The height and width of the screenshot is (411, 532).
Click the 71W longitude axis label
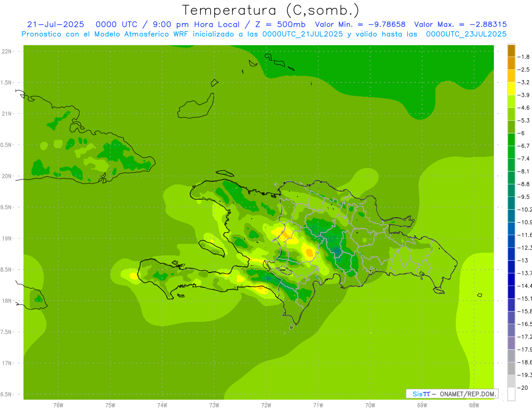(x=318, y=405)
